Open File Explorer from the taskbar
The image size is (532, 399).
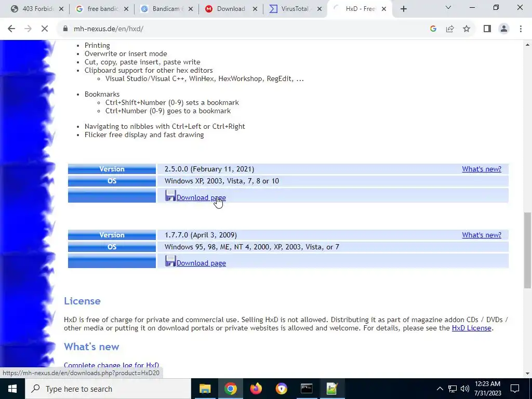(x=205, y=389)
